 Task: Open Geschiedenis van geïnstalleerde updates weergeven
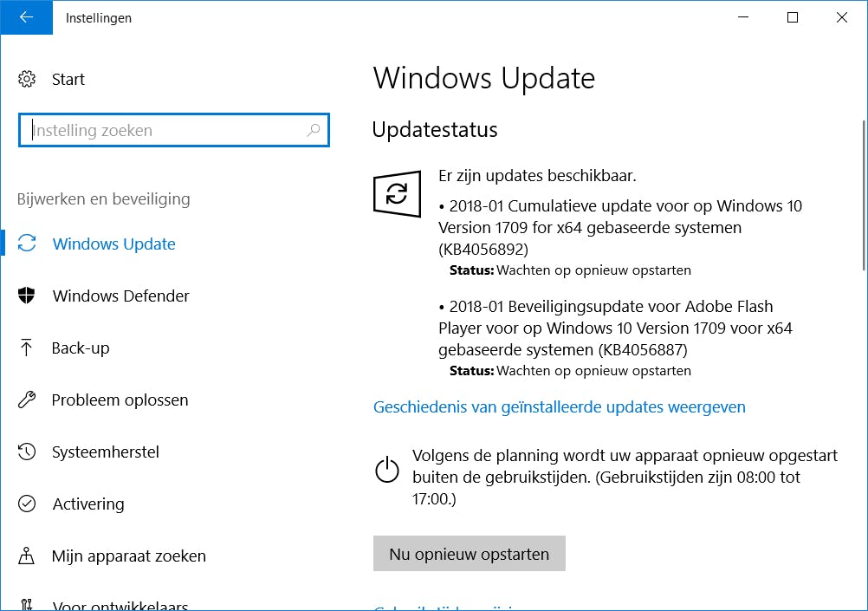point(559,406)
